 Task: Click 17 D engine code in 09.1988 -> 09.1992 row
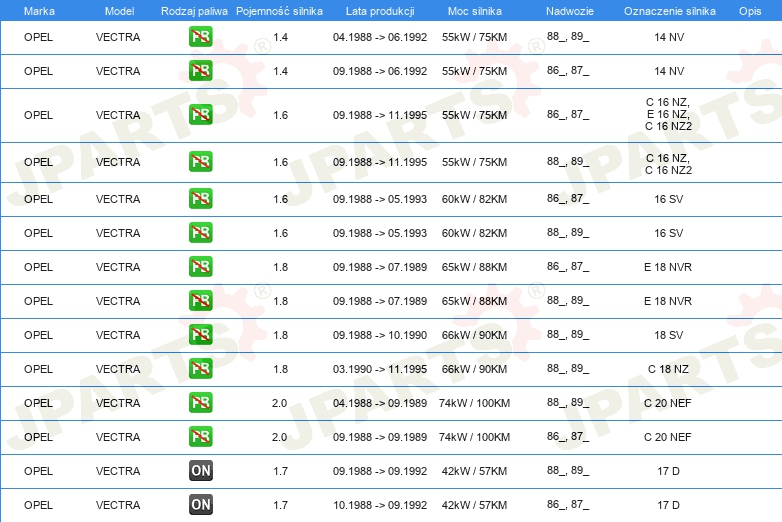(668, 471)
